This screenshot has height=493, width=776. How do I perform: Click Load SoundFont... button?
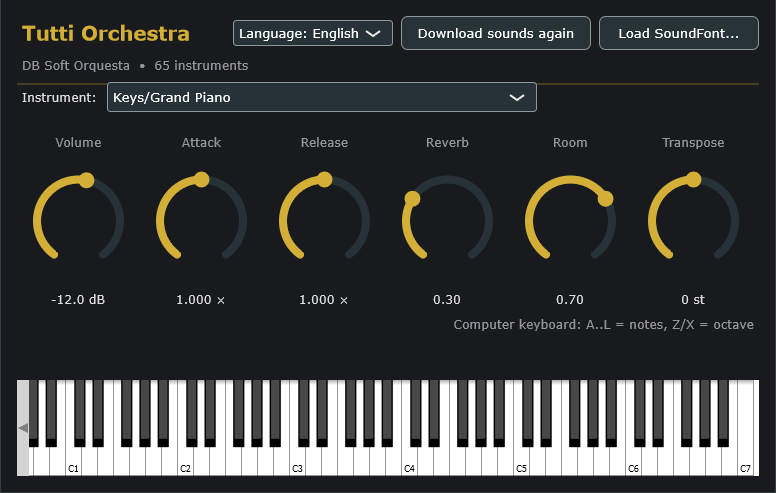tap(679, 33)
